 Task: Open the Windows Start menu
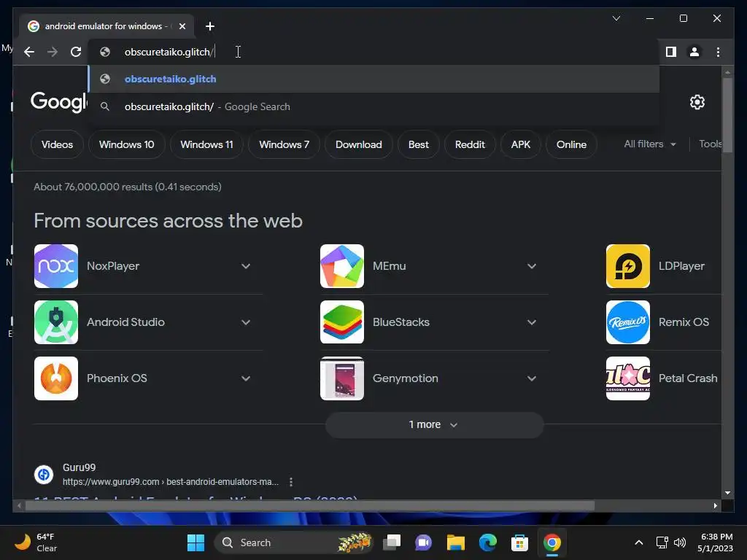coord(196,542)
